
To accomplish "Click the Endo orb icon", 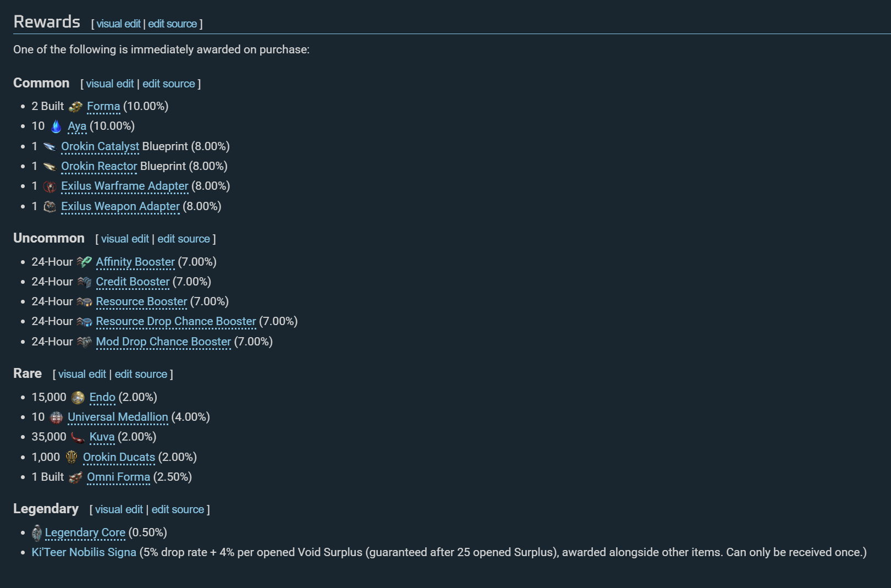I will [x=78, y=398].
